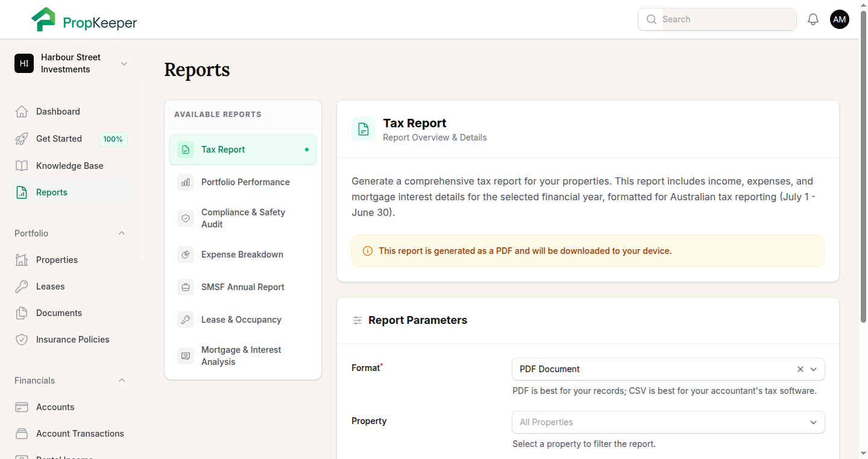This screenshot has width=868, height=459.
Task: Select Compliance & Safety Audit report
Action: pyautogui.click(x=243, y=218)
